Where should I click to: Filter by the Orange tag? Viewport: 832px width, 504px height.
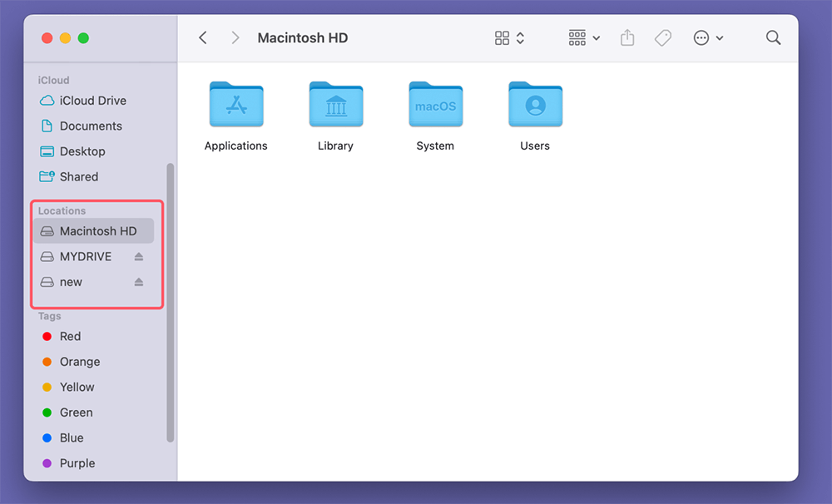click(x=94, y=362)
